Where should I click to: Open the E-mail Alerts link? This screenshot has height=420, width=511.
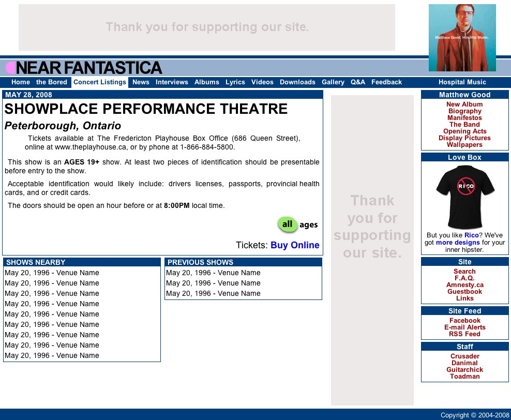pos(464,327)
